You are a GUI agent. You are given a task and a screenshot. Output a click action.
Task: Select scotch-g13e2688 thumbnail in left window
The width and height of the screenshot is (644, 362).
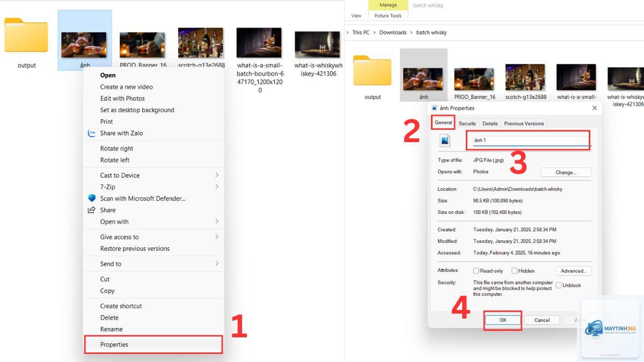[200, 43]
